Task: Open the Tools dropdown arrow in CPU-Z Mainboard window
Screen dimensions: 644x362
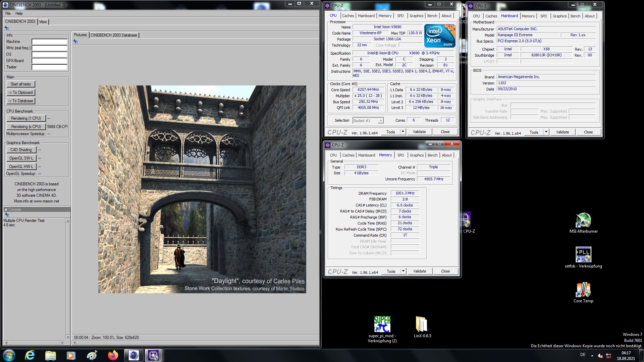Action: 546,132
